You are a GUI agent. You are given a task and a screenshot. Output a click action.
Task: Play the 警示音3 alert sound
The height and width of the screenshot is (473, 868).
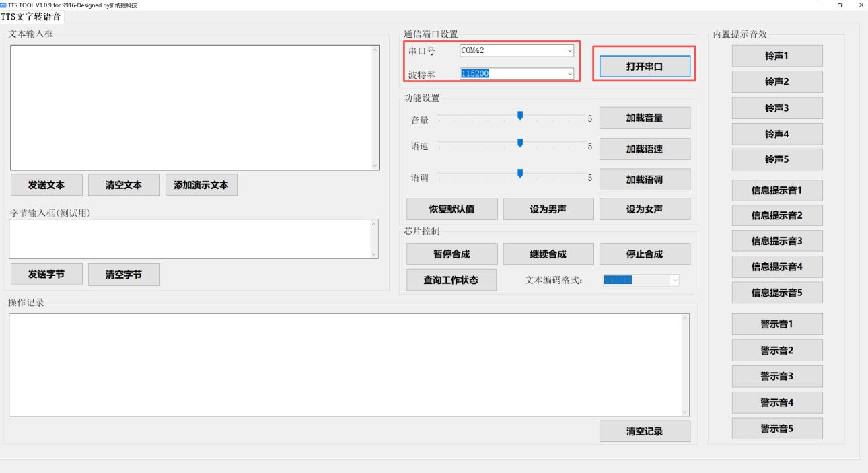point(776,376)
